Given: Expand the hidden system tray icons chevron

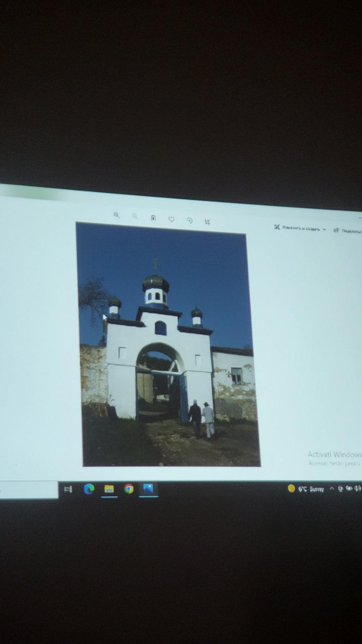Looking at the screenshot, I should pos(332,488).
